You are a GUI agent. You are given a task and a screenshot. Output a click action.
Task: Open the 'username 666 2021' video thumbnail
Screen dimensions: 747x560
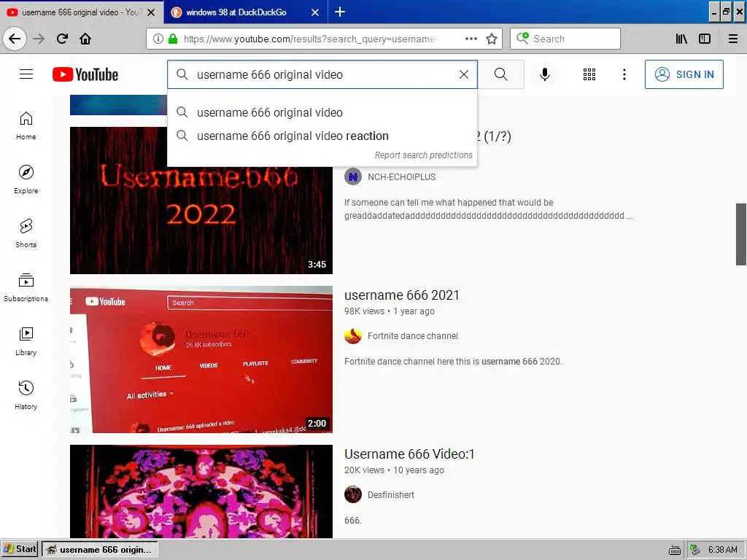point(201,359)
